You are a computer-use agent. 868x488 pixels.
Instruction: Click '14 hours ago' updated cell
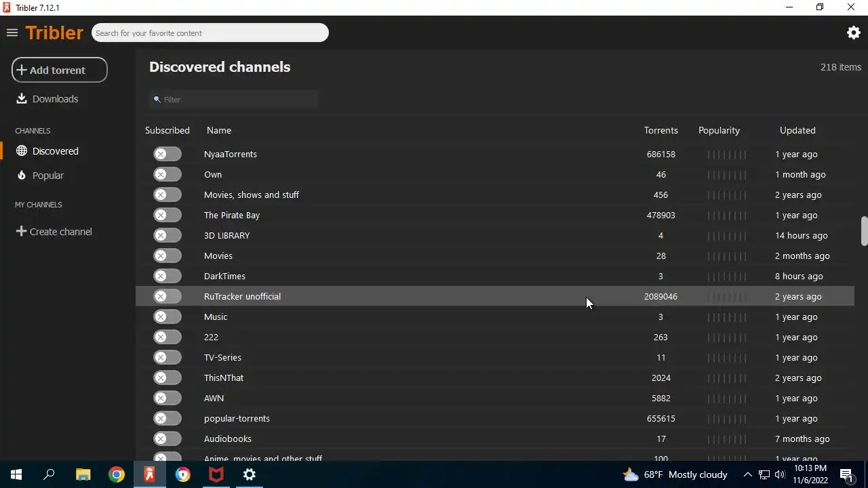click(802, 235)
